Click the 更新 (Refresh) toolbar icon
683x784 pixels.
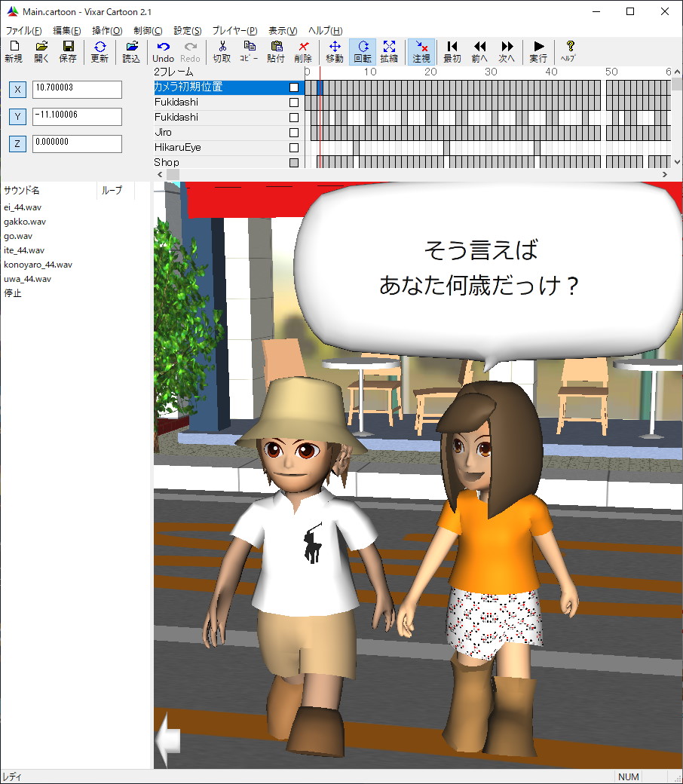pyautogui.click(x=100, y=51)
